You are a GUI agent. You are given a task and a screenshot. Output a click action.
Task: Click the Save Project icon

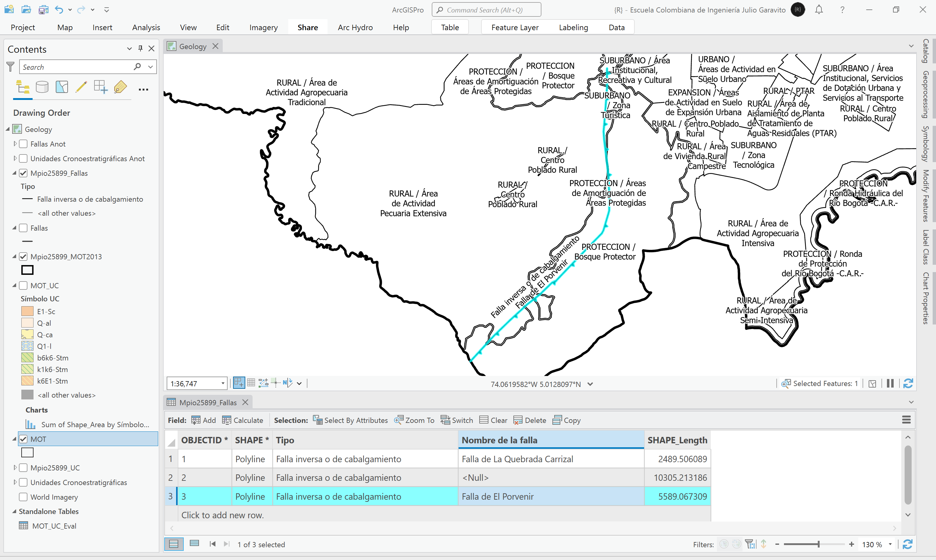[43, 9]
